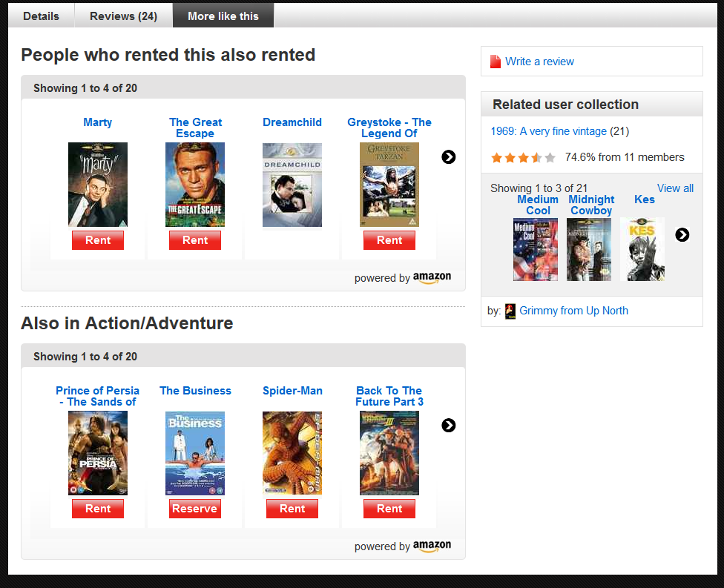The height and width of the screenshot is (588, 724).
Task: Advance the Related user collection carousel
Action: pos(682,235)
